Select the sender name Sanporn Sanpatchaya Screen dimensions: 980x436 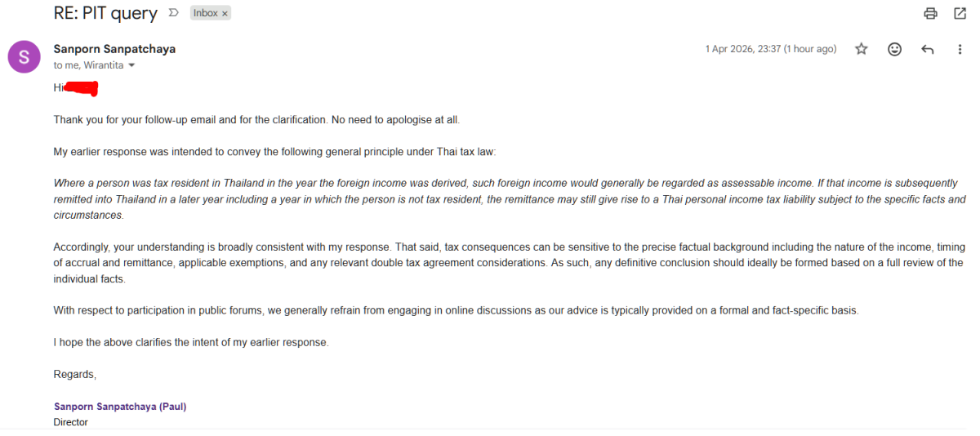coord(114,49)
